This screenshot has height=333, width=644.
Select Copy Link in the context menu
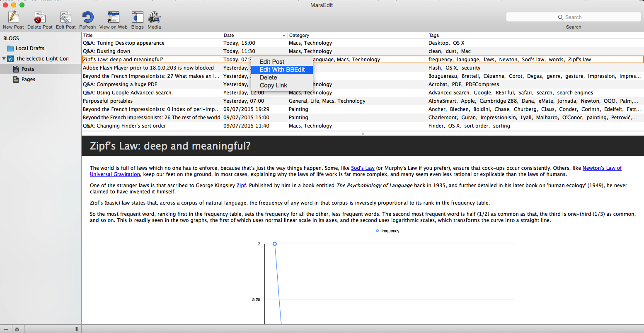[x=273, y=85]
